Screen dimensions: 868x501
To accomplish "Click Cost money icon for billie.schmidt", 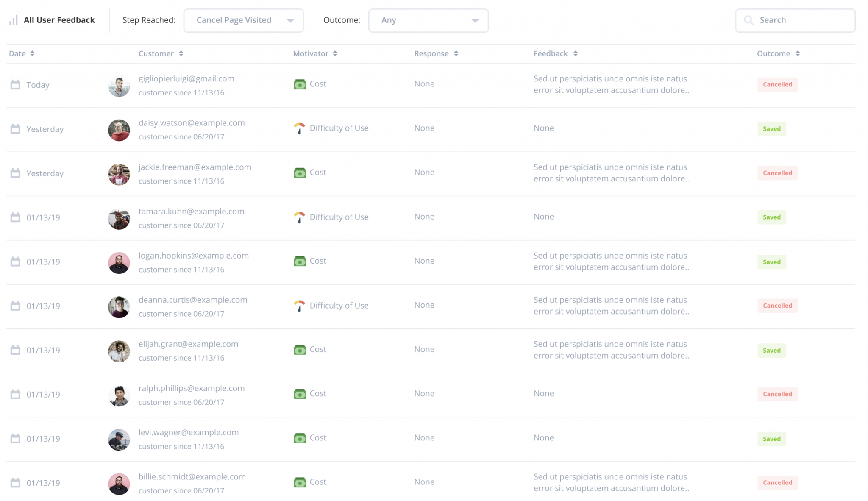I will (300, 482).
